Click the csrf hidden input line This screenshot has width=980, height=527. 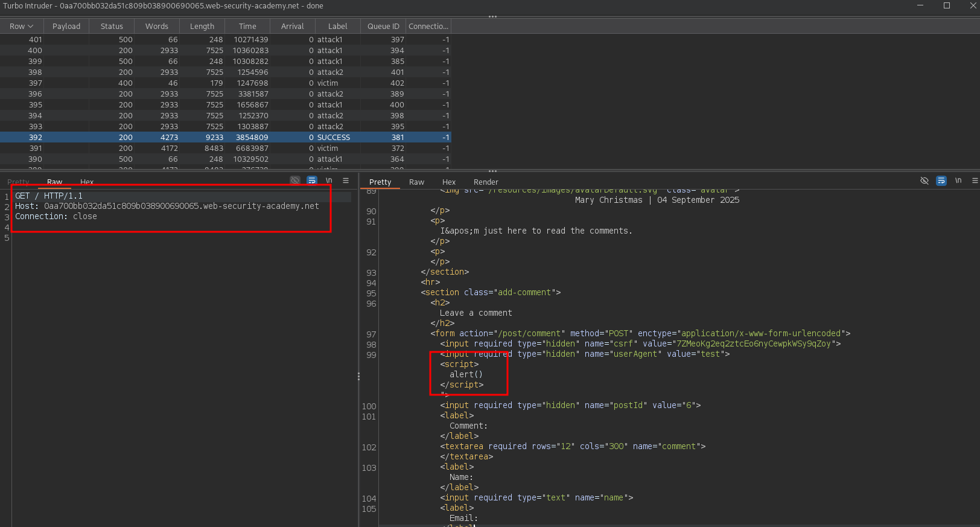click(640, 343)
